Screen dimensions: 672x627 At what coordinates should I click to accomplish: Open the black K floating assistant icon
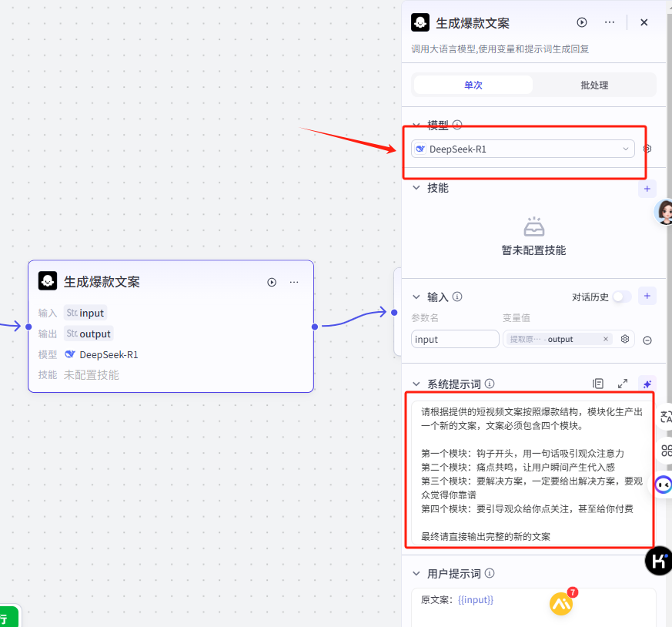coord(659,561)
